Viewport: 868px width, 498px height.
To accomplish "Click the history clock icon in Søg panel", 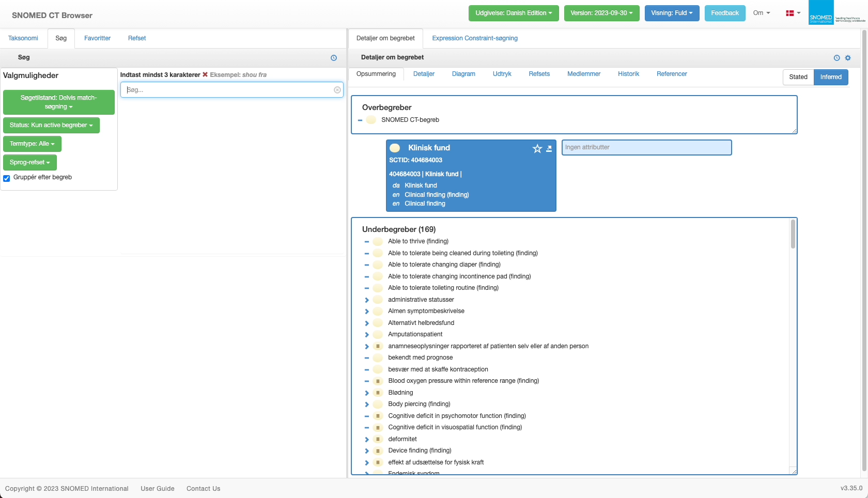I will tap(334, 58).
